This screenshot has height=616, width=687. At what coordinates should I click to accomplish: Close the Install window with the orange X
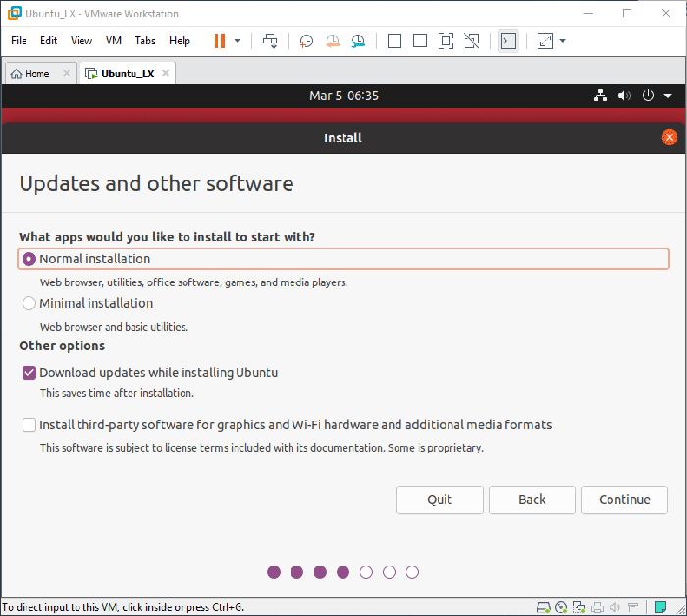click(x=669, y=138)
